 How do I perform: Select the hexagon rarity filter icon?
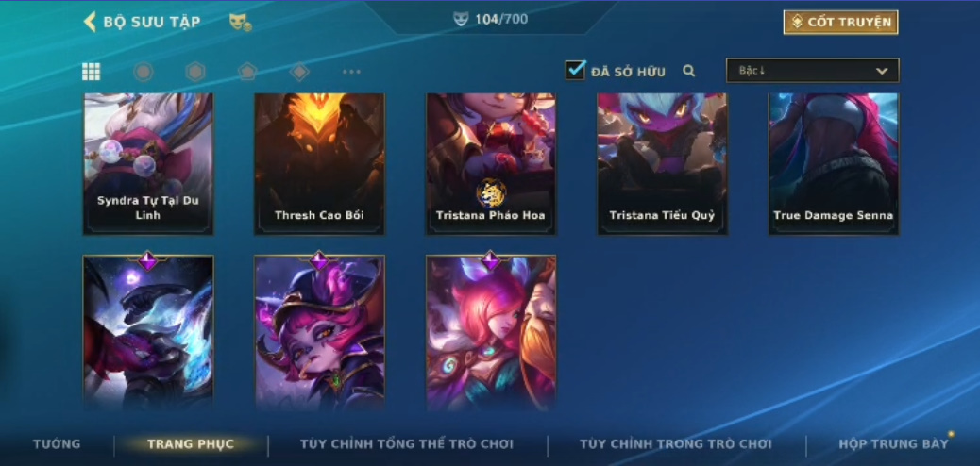[x=195, y=72]
